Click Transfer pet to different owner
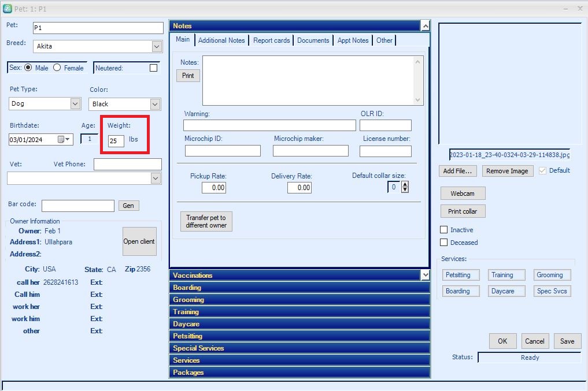Screen dimensions: 588x391 click(206, 222)
